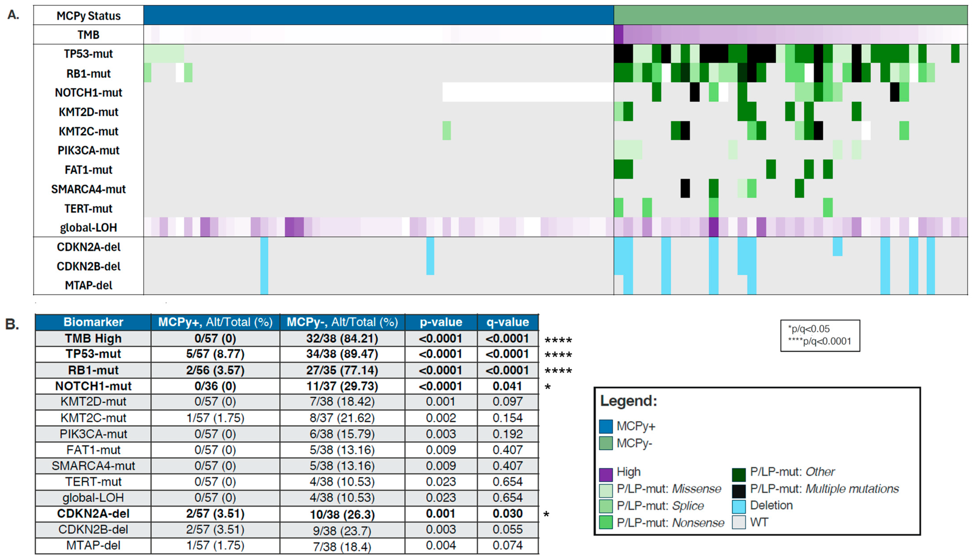This screenshot has height=560, width=973.
Task: Click the TP53-mut row label in heatmap
Action: pyautogui.click(x=88, y=54)
